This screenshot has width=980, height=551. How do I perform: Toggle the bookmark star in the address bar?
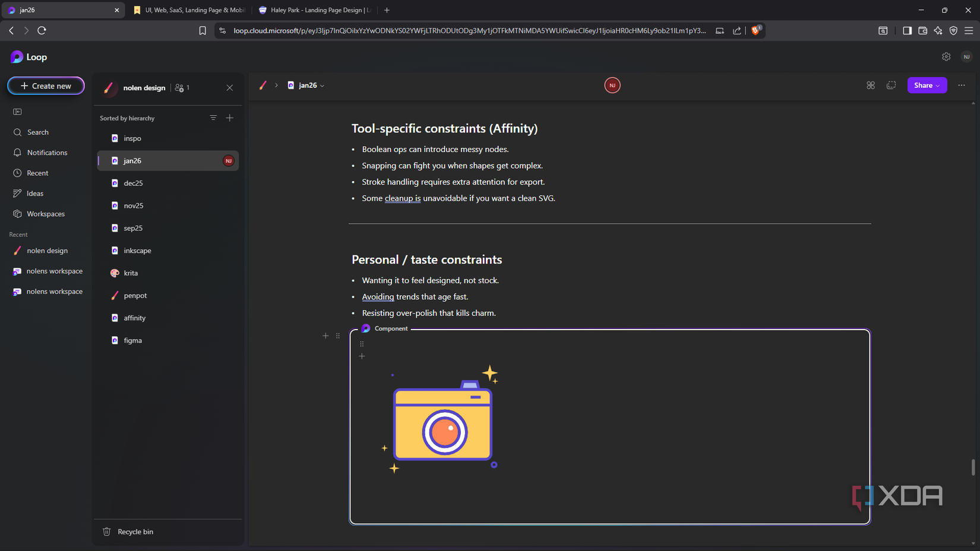(203, 30)
